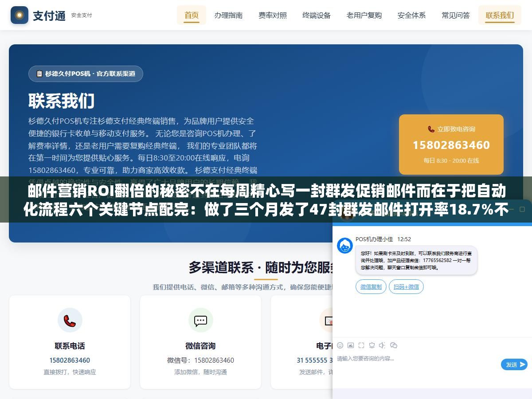Click the rating icon in the chat toolbar

(372, 345)
